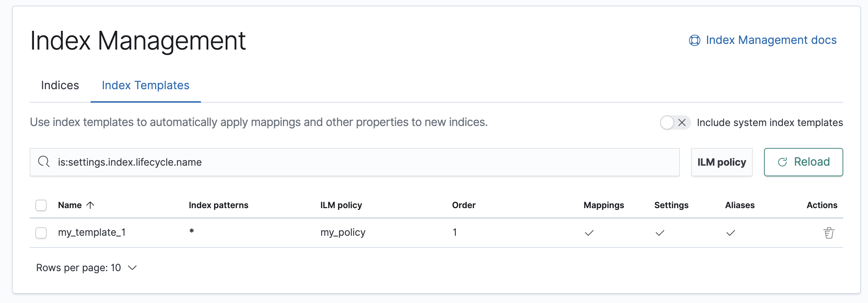Select the Index Templates tab
Viewport: 868px width, 303px height.
(x=145, y=85)
